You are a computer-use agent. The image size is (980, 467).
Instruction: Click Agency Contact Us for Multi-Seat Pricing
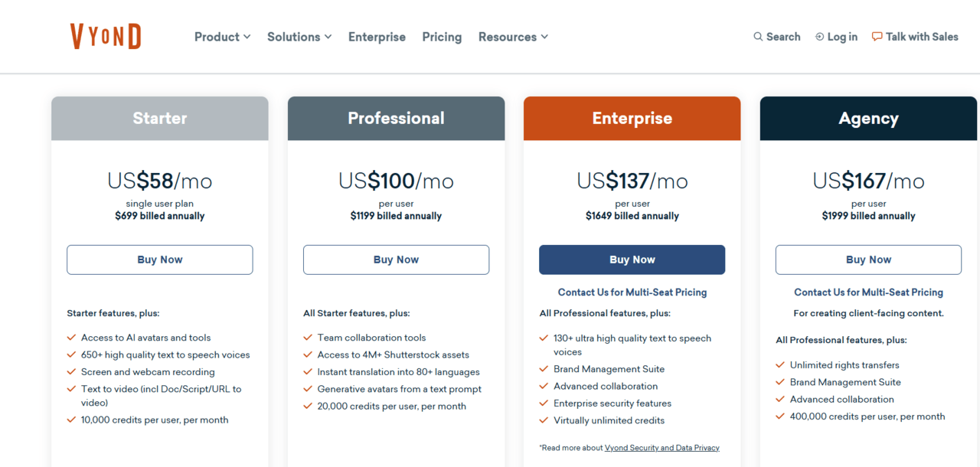(x=868, y=292)
